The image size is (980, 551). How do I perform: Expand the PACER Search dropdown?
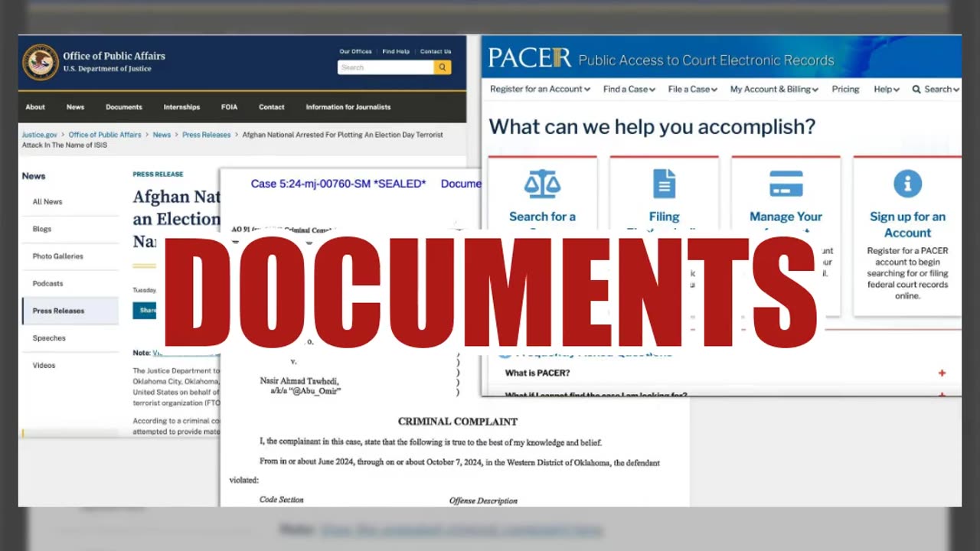(936, 89)
